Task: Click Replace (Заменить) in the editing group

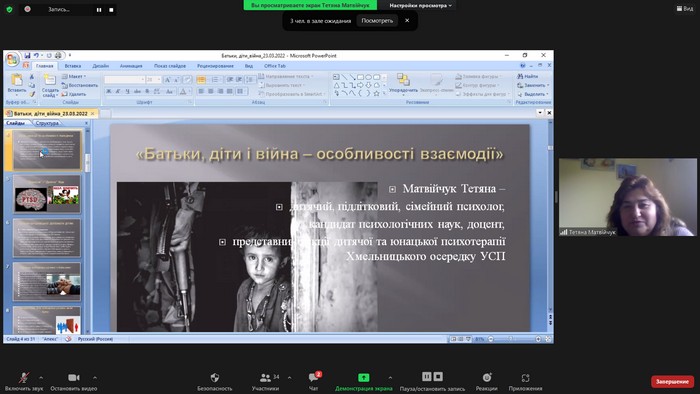Action: tap(533, 85)
